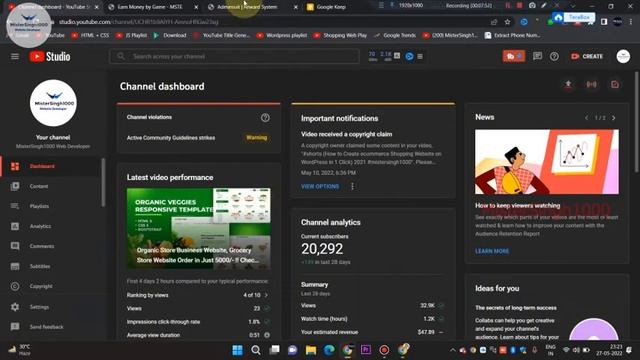Click VIEW OPTIONS on the copyright claim

pos(320,186)
